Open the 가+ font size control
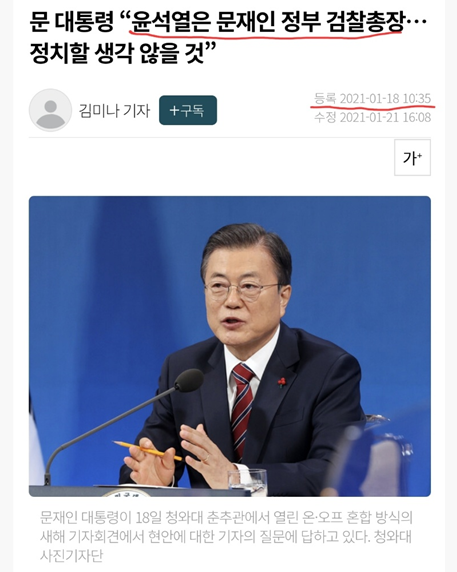 (412, 157)
